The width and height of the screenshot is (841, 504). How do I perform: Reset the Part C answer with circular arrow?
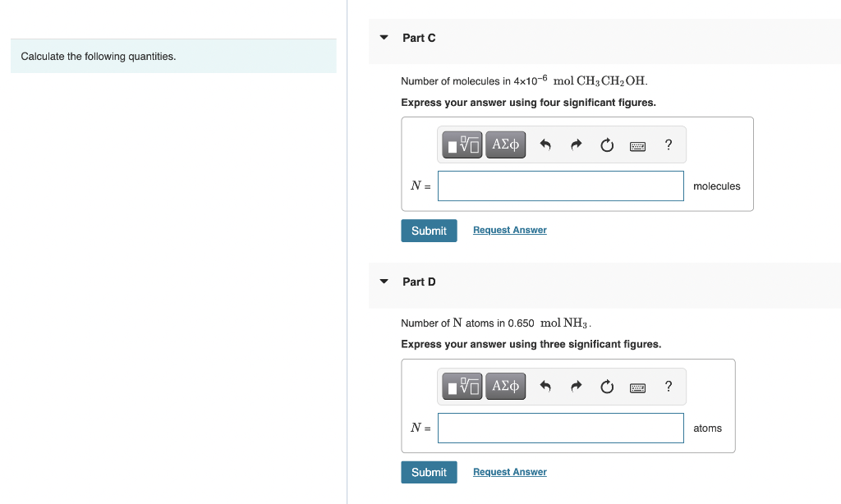pos(607,144)
